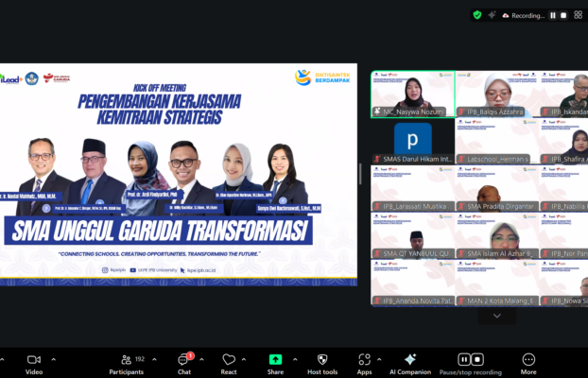Show next page of participant videos
588x378 pixels.
[x=497, y=317]
